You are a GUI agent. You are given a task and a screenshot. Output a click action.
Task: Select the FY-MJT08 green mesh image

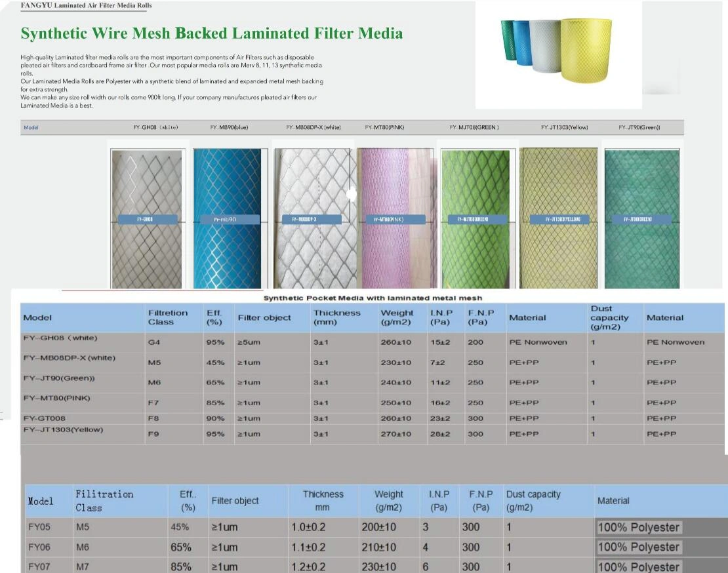(477, 216)
